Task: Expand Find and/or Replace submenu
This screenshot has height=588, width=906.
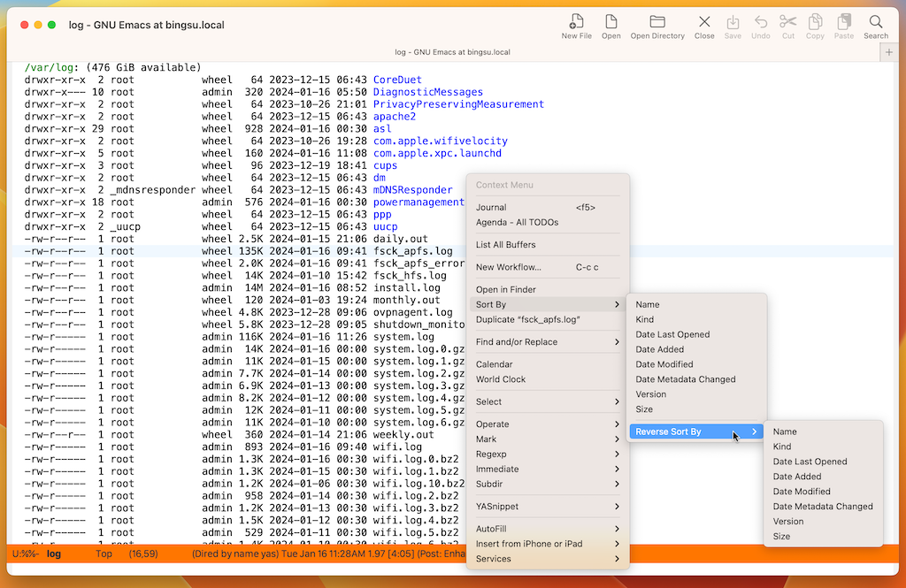Action: point(547,342)
